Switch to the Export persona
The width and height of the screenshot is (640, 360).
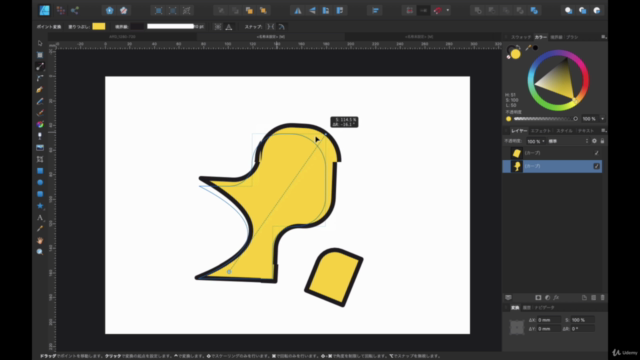tap(75, 10)
